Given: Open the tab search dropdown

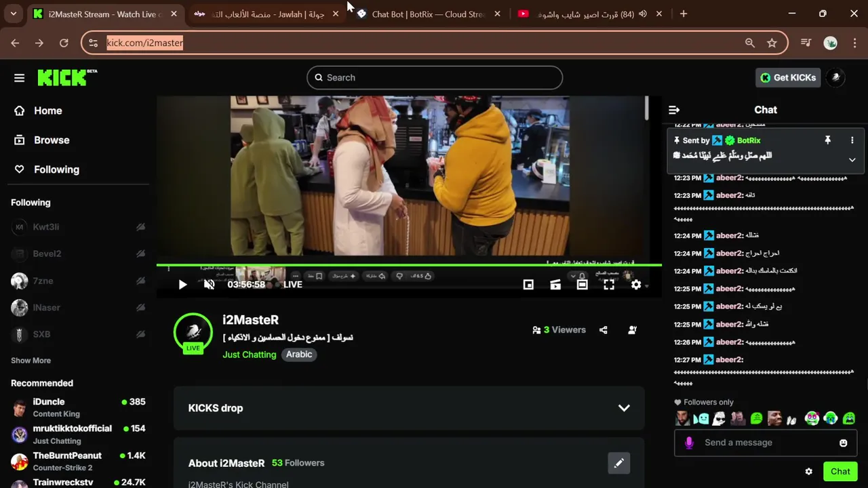Looking at the screenshot, I should point(14,14).
